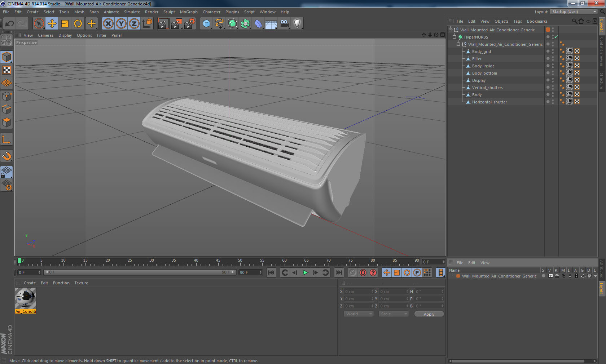Switch to Texture mode icon
606x364 pixels.
(x=7, y=70)
